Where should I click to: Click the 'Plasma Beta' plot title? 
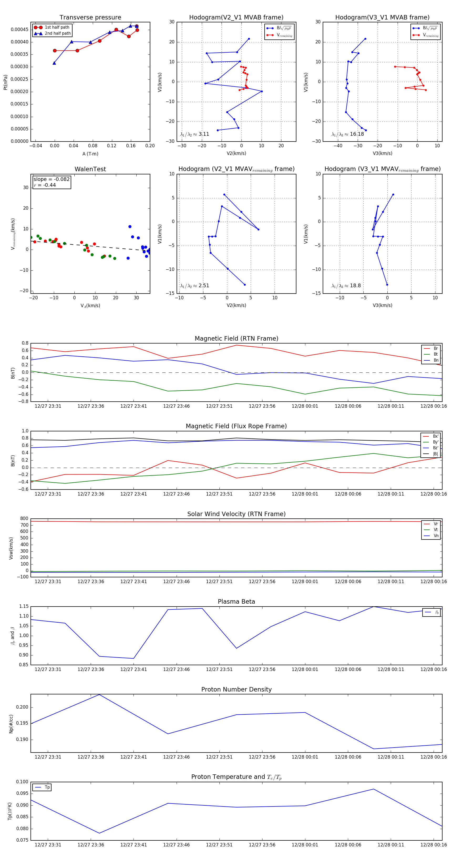coord(236,602)
